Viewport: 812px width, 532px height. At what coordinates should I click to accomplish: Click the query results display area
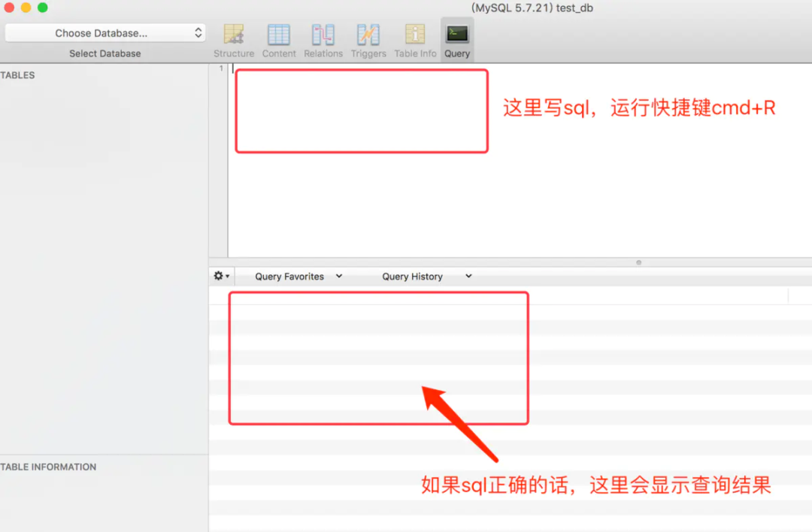377,358
